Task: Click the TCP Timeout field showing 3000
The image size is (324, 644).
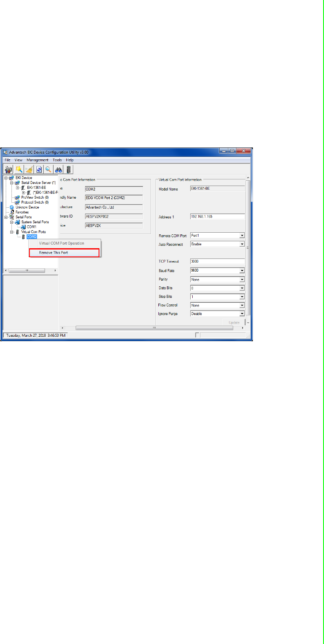Action: click(x=218, y=261)
